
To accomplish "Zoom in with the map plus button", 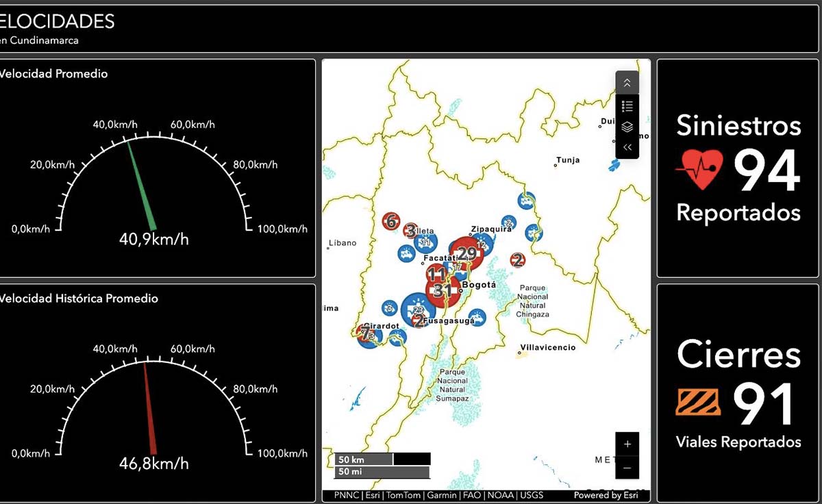I will click(627, 444).
